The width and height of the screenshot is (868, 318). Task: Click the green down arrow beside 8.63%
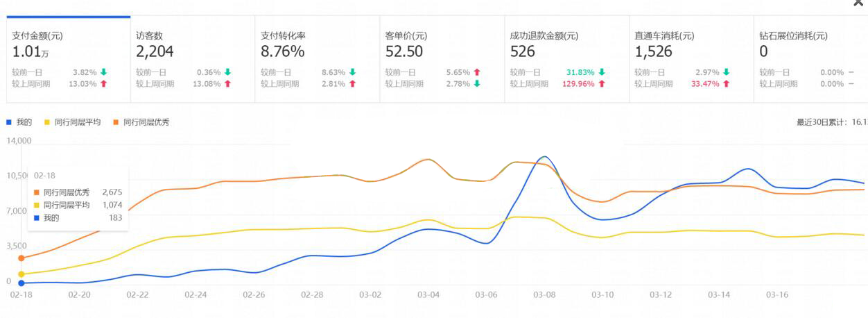coord(352,72)
